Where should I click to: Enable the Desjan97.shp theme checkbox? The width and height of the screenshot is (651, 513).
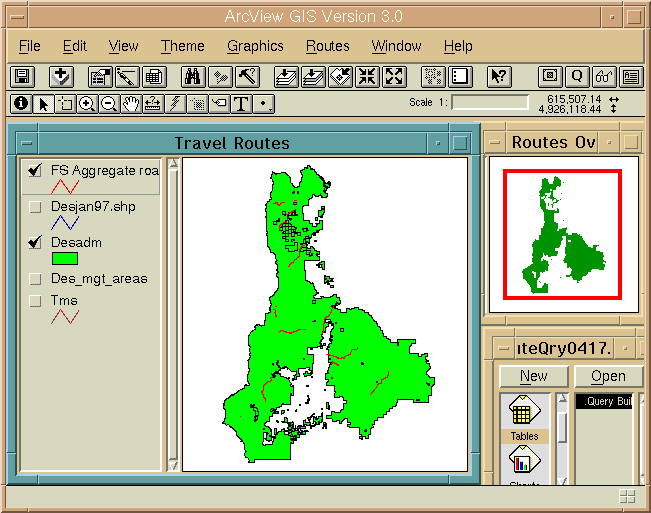point(35,207)
